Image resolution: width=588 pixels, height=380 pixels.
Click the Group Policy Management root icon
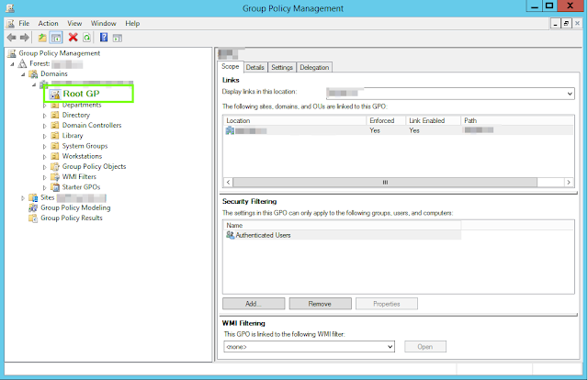point(12,53)
